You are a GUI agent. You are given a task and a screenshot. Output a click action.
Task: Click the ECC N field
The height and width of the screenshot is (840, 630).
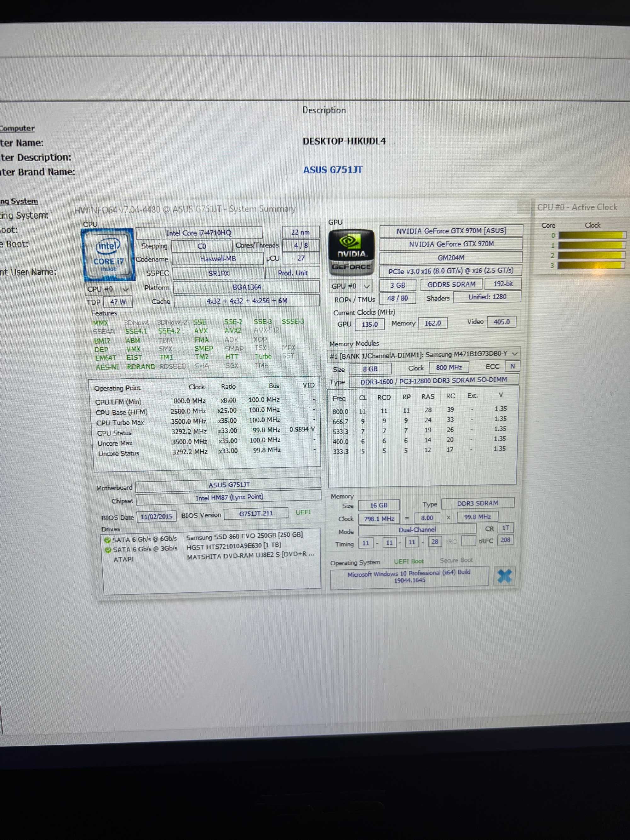coord(512,366)
